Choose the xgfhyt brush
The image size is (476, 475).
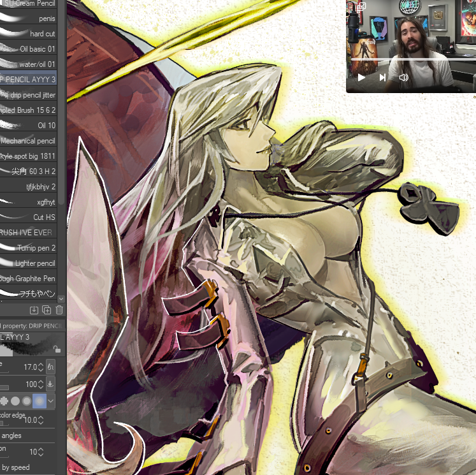pos(28,201)
